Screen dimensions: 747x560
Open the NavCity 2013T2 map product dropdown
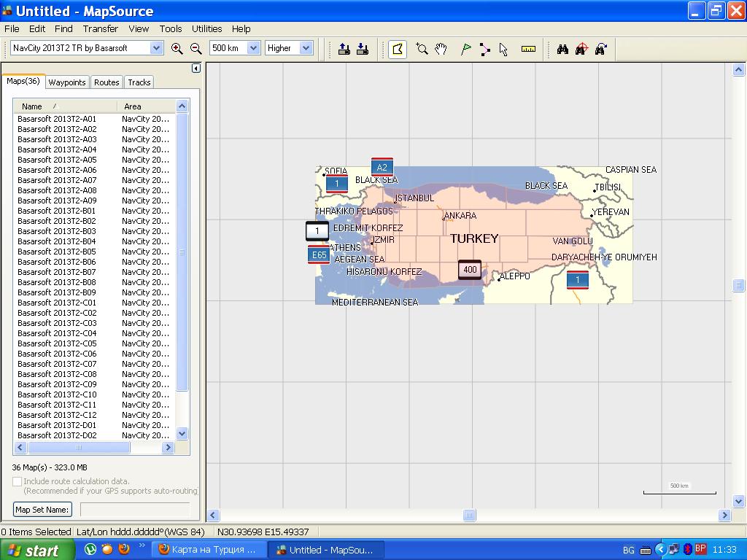(156, 48)
